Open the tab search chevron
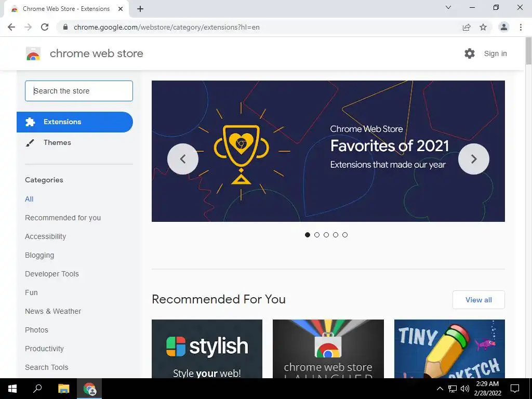Image resolution: width=532 pixels, height=399 pixels. click(x=448, y=7)
